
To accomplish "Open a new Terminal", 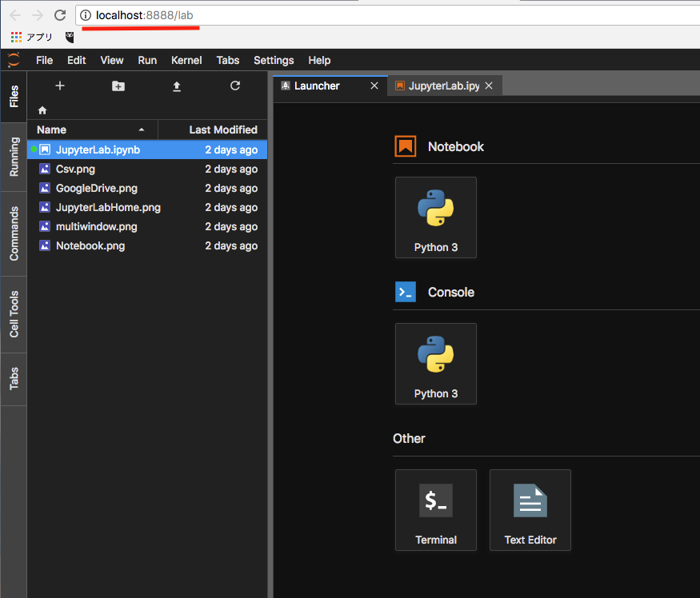I will click(436, 510).
